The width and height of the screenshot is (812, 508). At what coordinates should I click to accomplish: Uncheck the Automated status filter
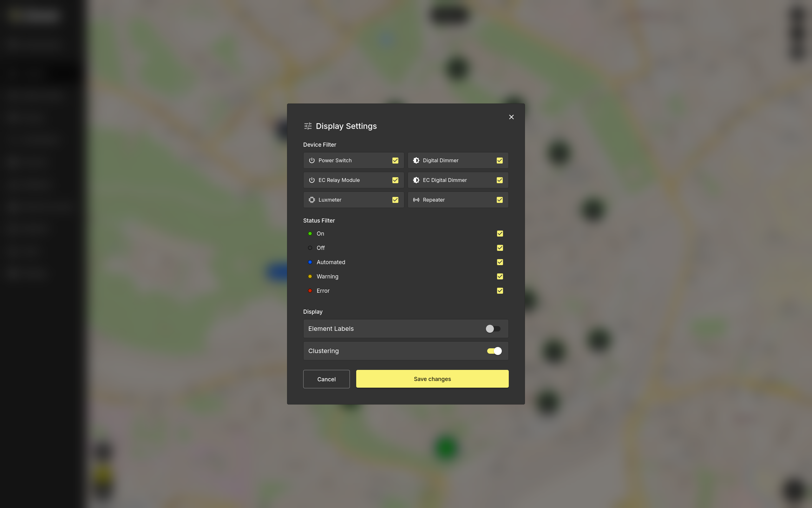click(x=500, y=262)
